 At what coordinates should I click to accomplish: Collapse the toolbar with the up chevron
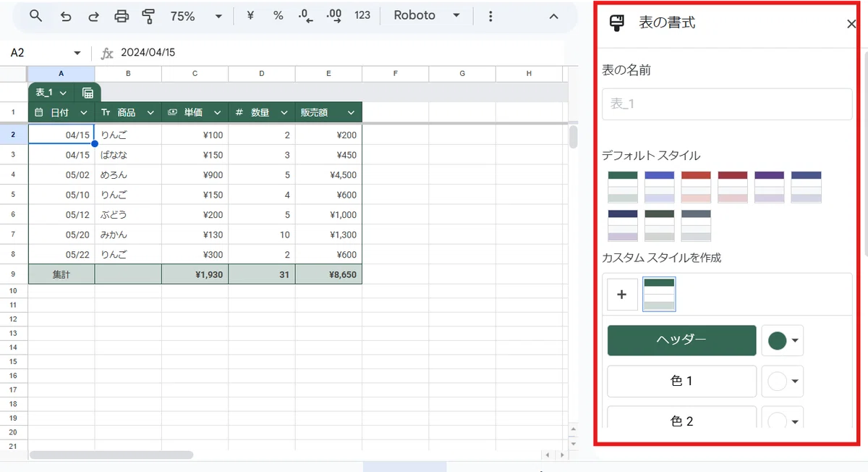(553, 16)
